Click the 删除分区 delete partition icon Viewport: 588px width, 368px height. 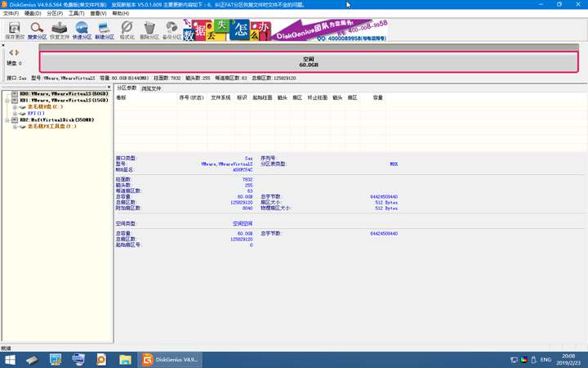[x=149, y=31]
